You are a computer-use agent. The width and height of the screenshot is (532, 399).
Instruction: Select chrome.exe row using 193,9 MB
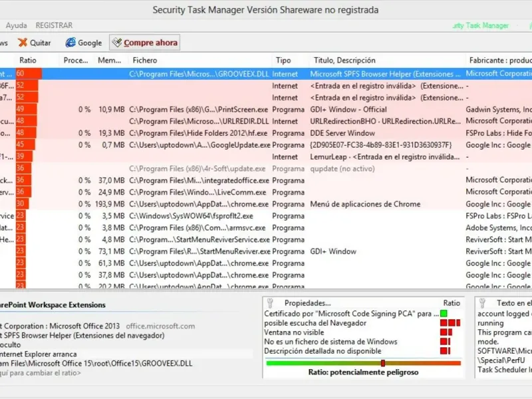click(266, 204)
